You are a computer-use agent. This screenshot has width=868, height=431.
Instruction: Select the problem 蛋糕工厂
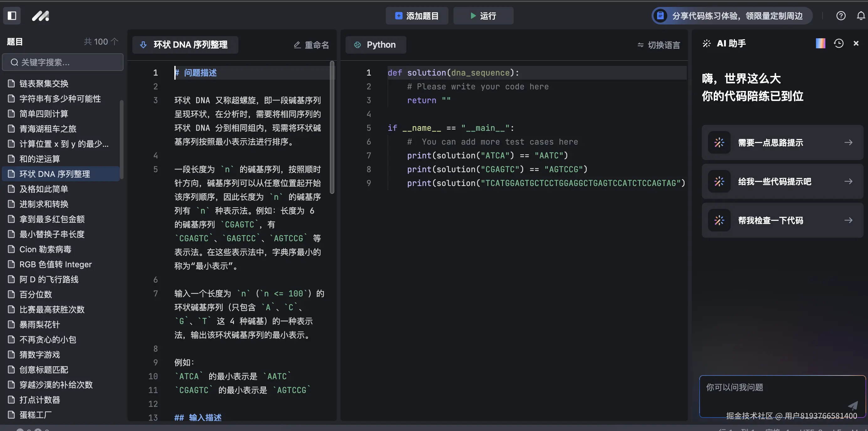(35, 415)
